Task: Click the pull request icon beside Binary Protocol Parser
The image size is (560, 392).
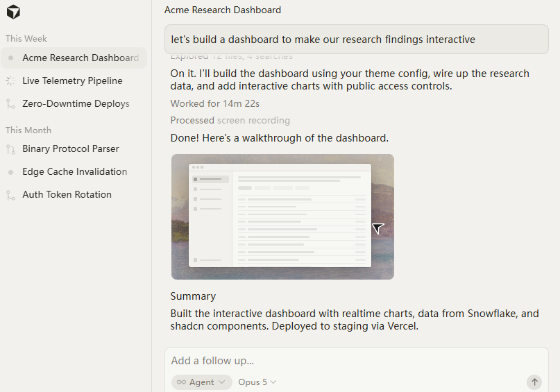Action: pyautogui.click(x=10, y=149)
